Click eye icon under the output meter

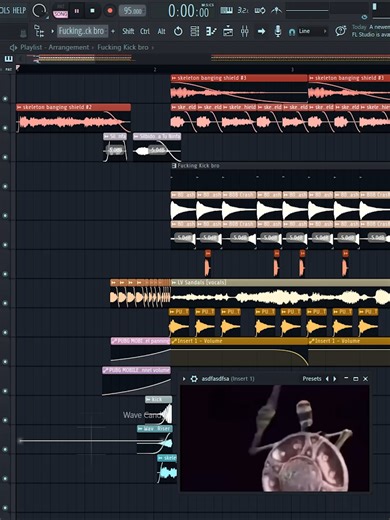(x=364, y=17)
